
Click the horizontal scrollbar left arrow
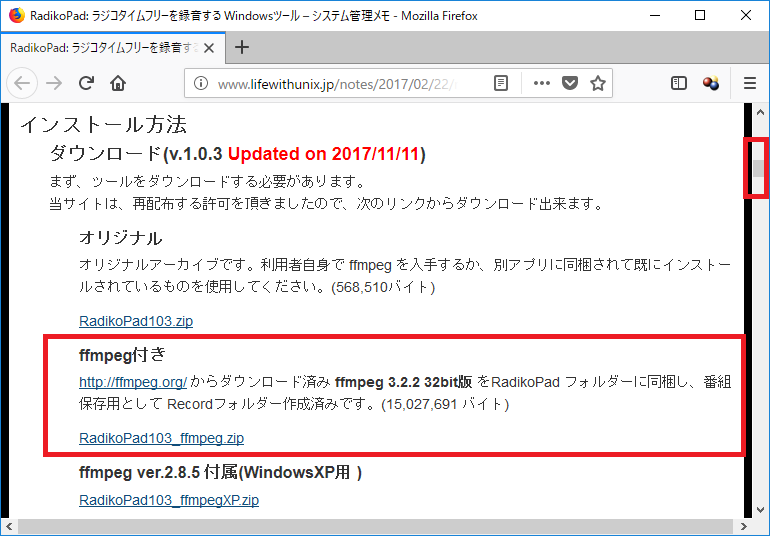click(8, 526)
